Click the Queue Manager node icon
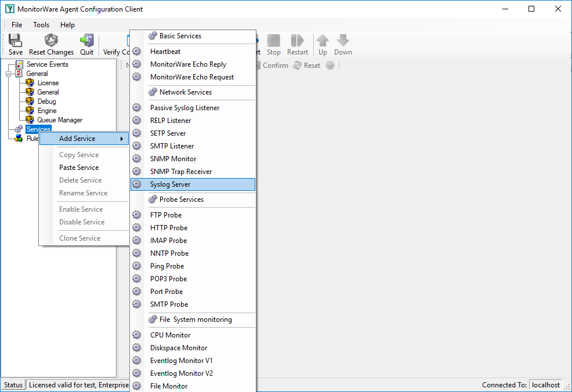The width and height of the screenshot is (572, 392). (30, 119)
